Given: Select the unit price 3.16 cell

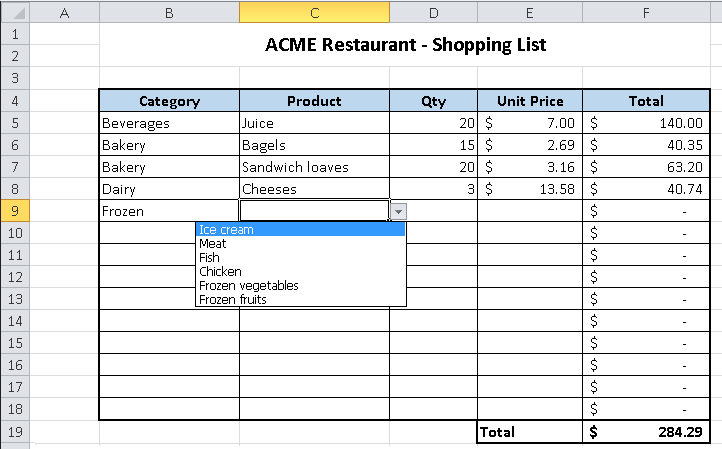Looking at the screenshot, I should tap(530, 167).
